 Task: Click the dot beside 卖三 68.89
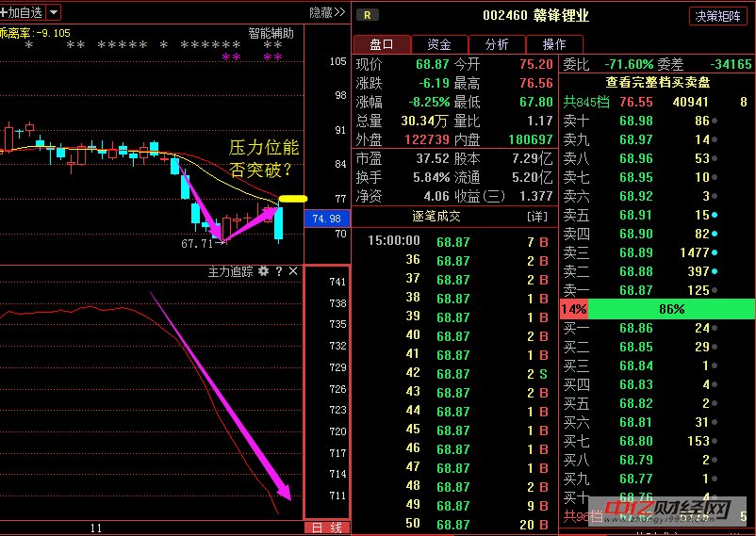[x=715, y=252]
